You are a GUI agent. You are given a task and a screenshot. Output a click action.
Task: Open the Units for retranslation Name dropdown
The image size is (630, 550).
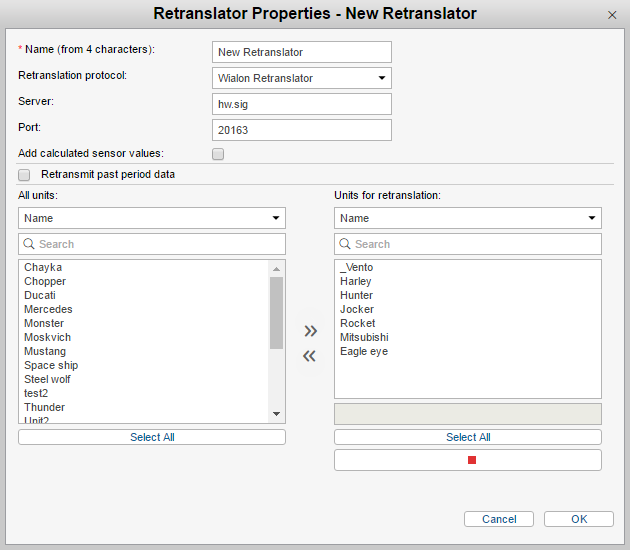(x=468, y=218)
